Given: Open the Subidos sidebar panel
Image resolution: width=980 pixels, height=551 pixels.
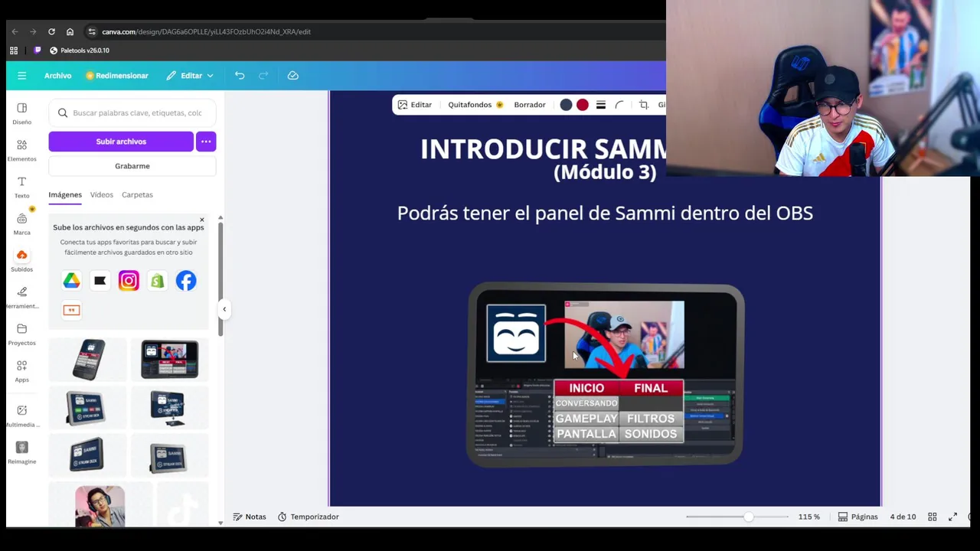Looking at the screenshot, I should pos(21,260).
